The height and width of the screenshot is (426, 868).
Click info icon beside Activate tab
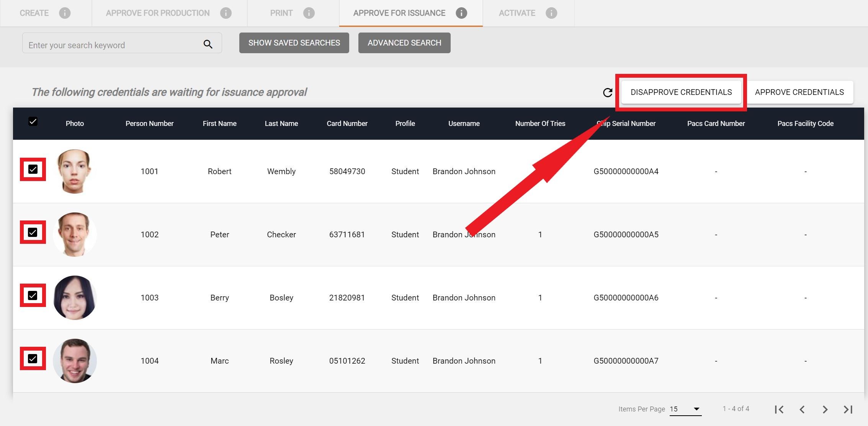551,13
